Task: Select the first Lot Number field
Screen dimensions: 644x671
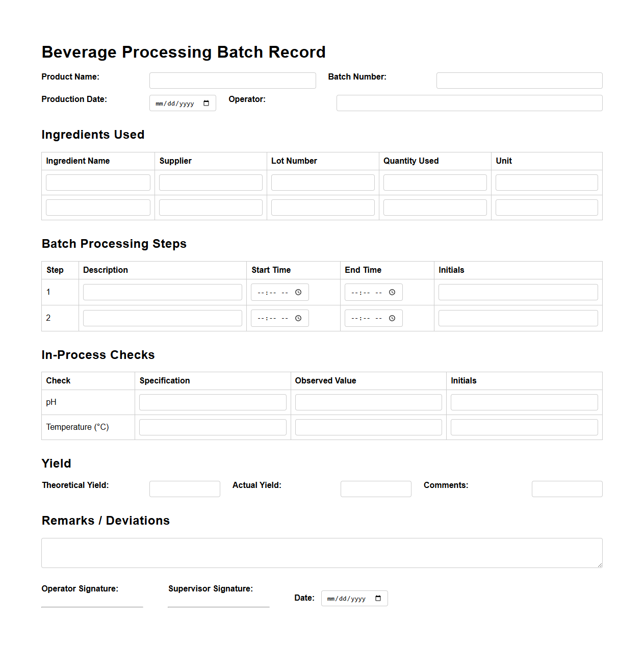Action: click(322, 182)
